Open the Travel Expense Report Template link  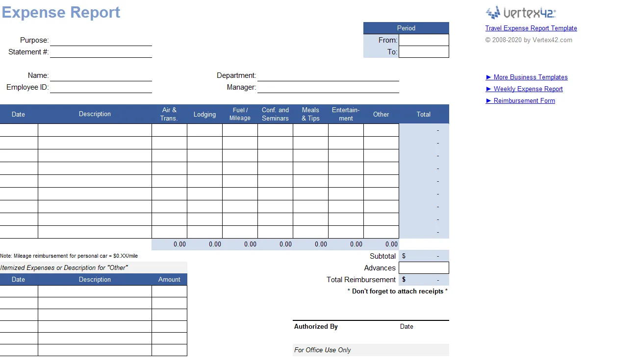coord(531,28)
